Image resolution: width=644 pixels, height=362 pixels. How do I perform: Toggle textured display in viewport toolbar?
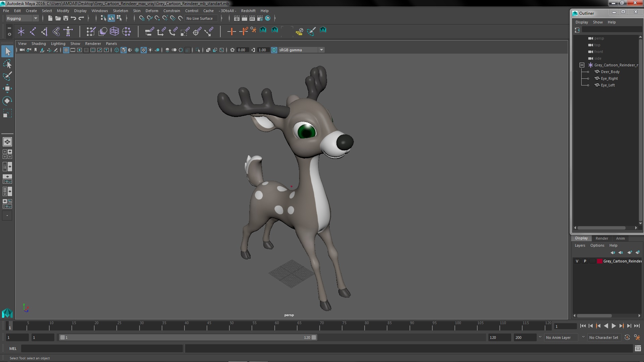(x=144, y=50)
